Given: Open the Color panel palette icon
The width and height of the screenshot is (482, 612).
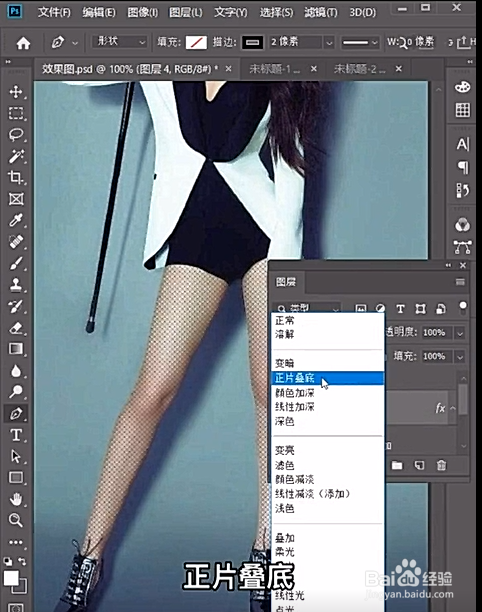Looking at the screenshot, I should 462,87.
